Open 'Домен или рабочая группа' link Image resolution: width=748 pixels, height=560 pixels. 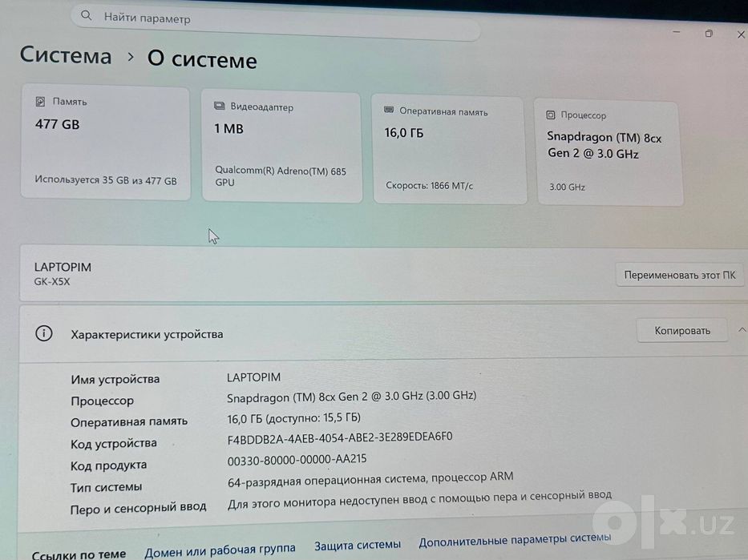pos(220,550)
